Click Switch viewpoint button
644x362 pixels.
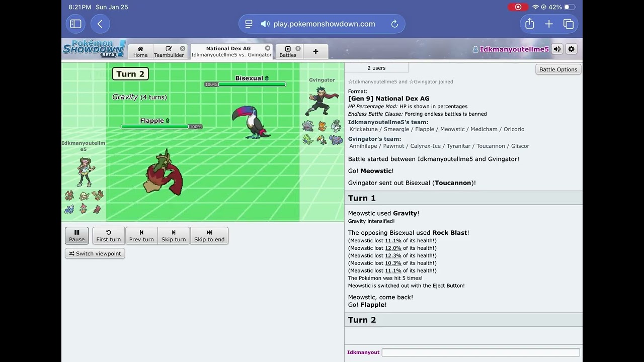click(95, 254)
